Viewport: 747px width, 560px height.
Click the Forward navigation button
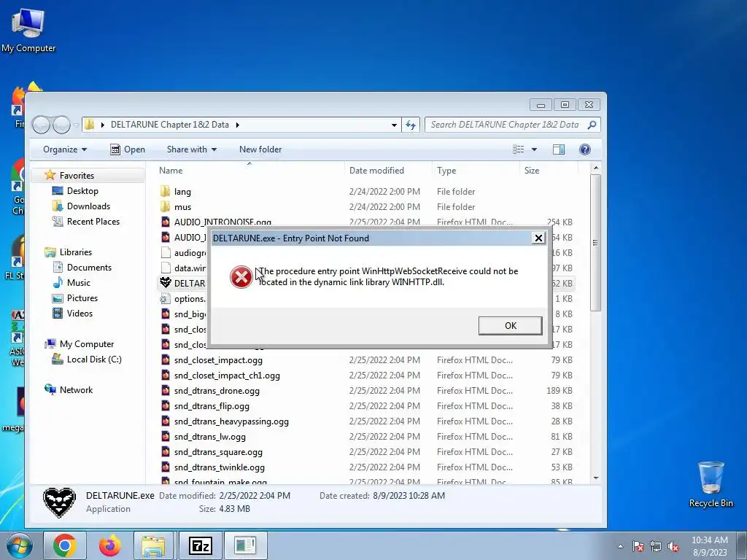pos(61,125)
